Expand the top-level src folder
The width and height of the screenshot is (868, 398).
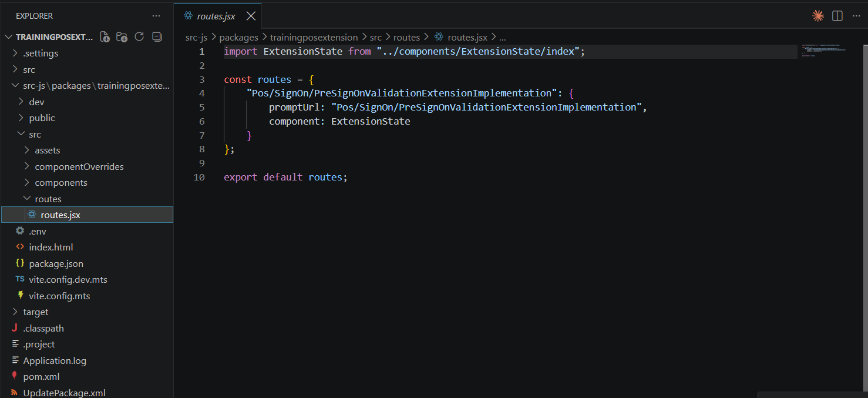[x=15, y=69]
